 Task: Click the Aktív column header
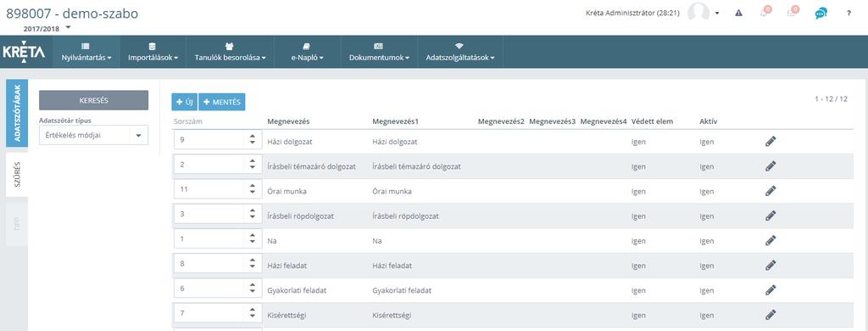click(709, 121)
